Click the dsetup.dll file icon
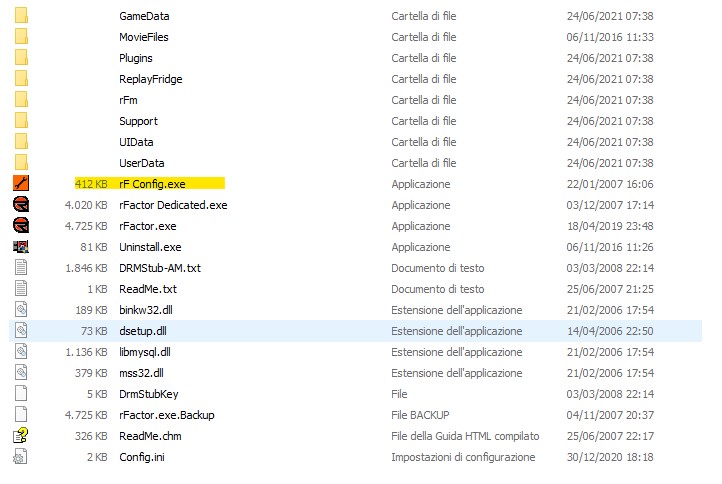 pos(21,331)
